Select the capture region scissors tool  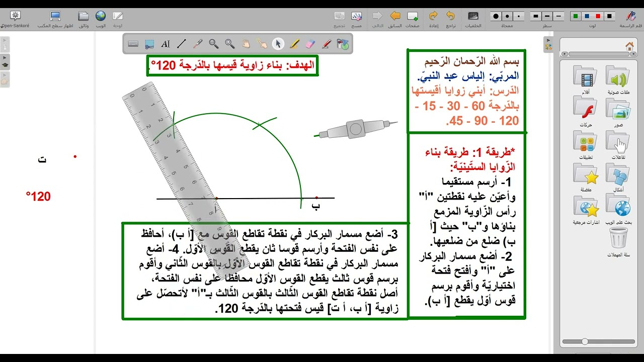tap(149, 44)
